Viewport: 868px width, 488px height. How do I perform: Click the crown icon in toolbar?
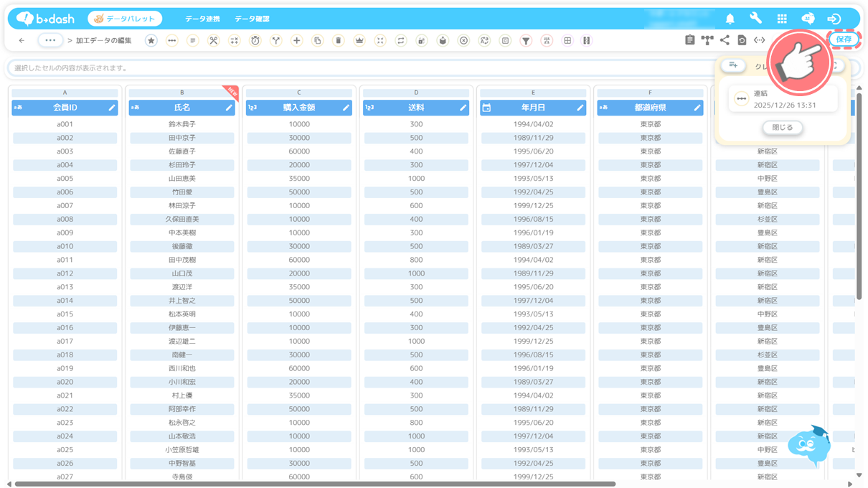[359, 41]
